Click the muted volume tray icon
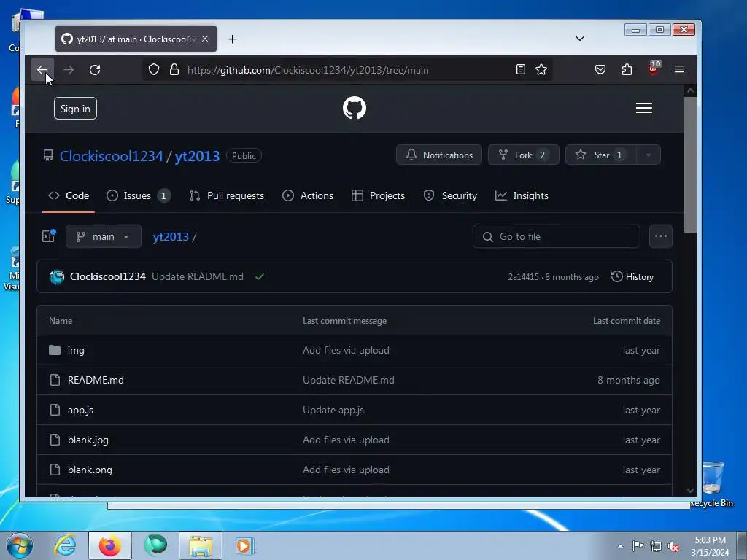The width and height of the screenshot is (747, 560). click(x=673, y=547)
